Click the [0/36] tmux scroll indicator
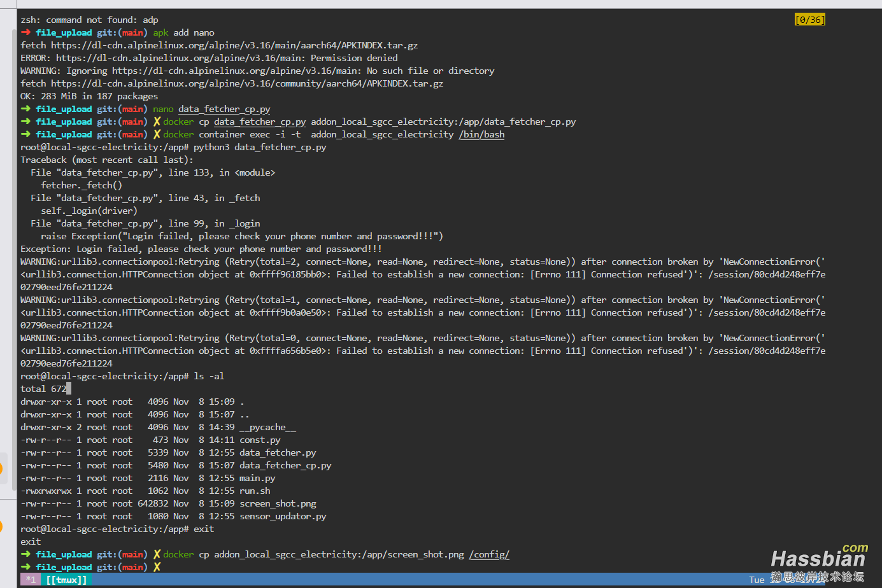882x588 pixels. [x=809, y=20]
